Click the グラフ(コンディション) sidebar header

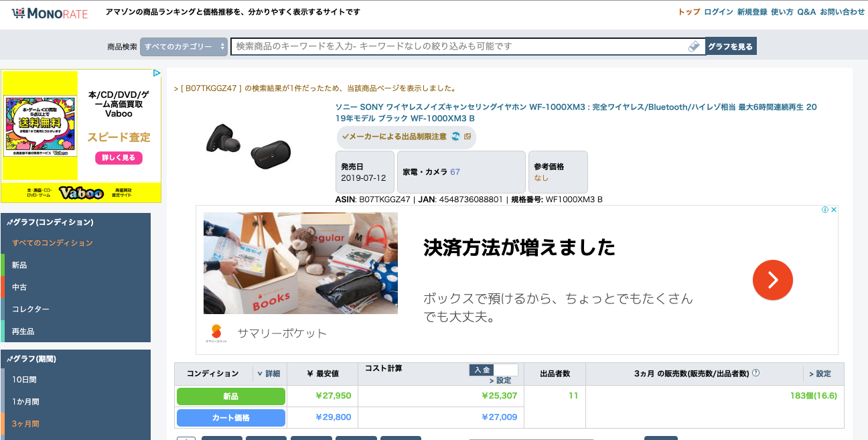point(76,222)
